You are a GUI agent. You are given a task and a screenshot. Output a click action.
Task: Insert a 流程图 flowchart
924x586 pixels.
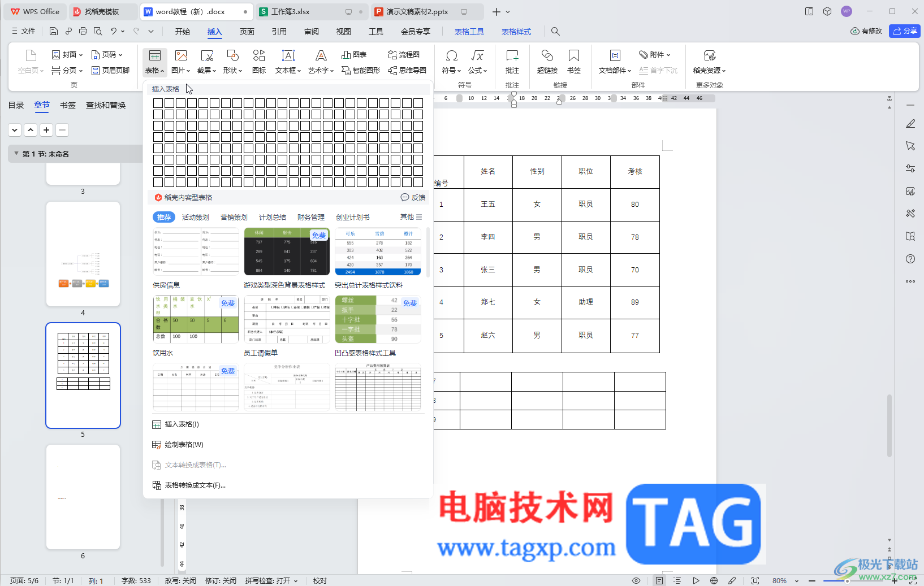point(404,54)
